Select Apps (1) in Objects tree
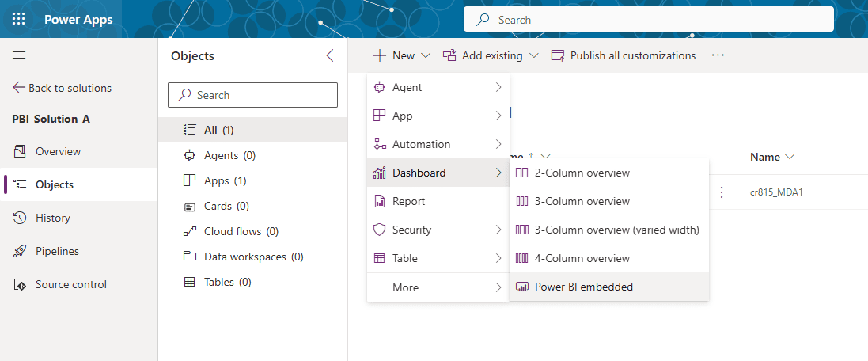This screenshot has width=868, height=361. pyautogui.click(x=253, y=180)
